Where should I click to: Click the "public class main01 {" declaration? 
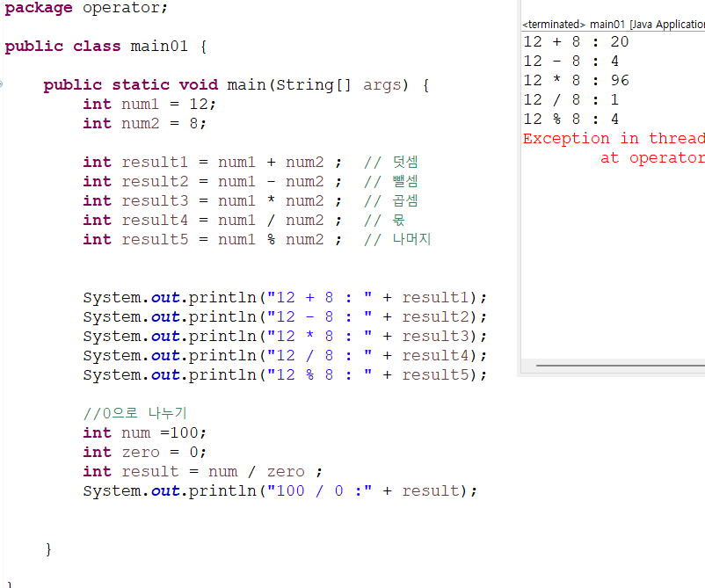pyautogui.click(x=105, y=47)
